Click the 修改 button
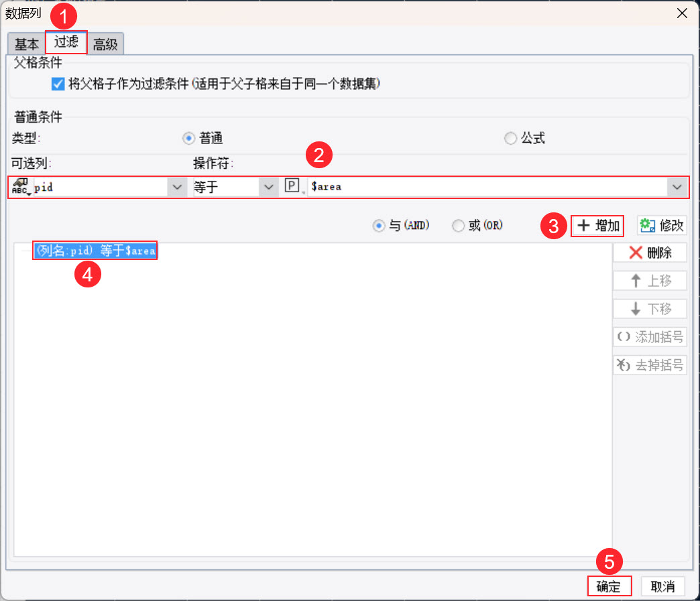Viewport: 700px width, 601px height. pos(662,226)
